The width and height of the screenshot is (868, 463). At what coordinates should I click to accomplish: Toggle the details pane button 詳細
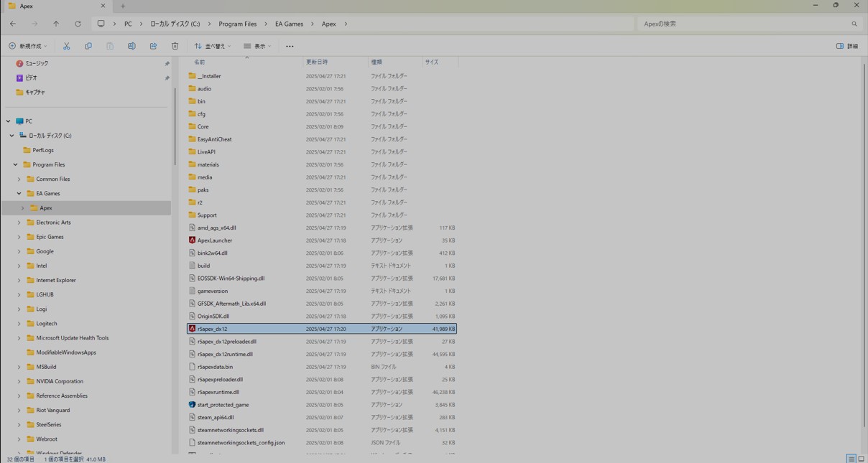pyautogui.click(x=847, y=46)
